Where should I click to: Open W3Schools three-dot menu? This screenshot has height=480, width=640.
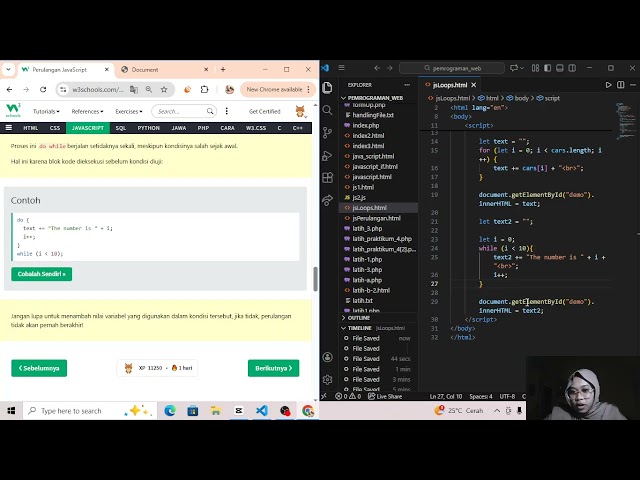click(227, 111)
